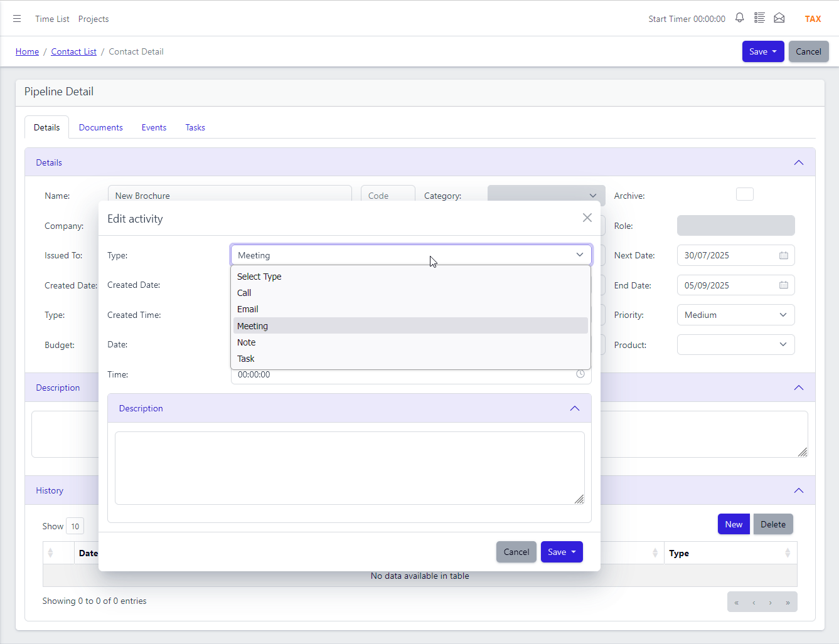Click the header Cancel button
This screenshot has height=644, width=839.
click(x=808, y=51)
